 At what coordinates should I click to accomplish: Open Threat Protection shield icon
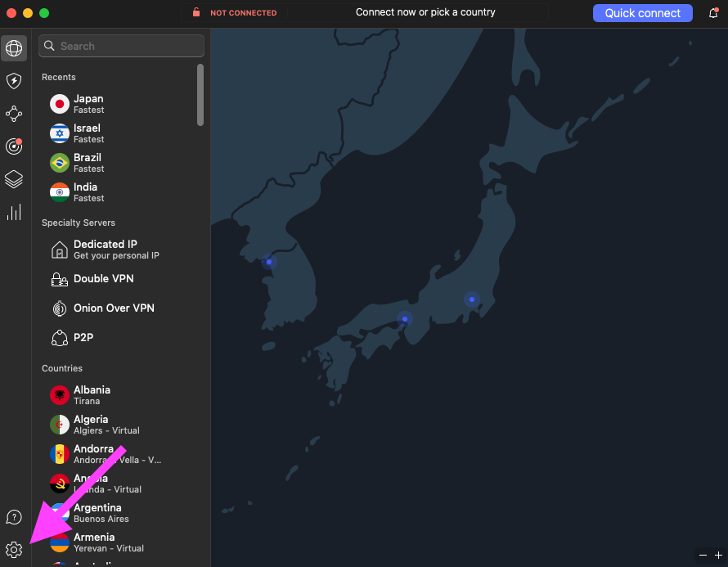(x=14, y=81)
